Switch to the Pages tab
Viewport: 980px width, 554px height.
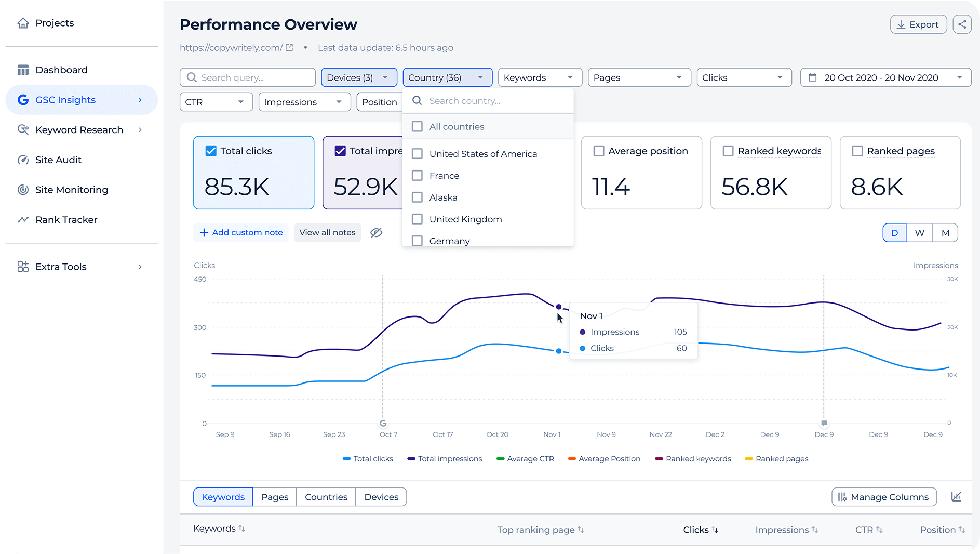[275, 497]
